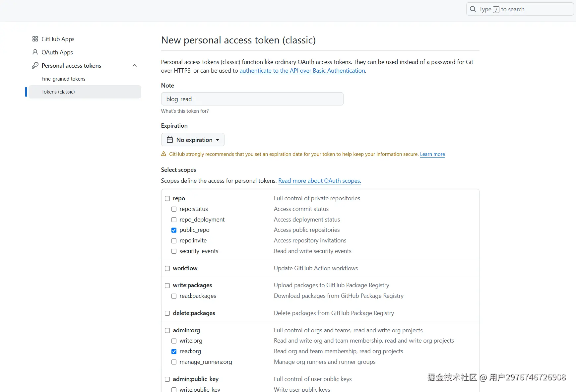Image resolution: width=576 pixels, height=392 pixels.
Task: Click the slash shortcut icon in the search bar
Action: [496, 9]
